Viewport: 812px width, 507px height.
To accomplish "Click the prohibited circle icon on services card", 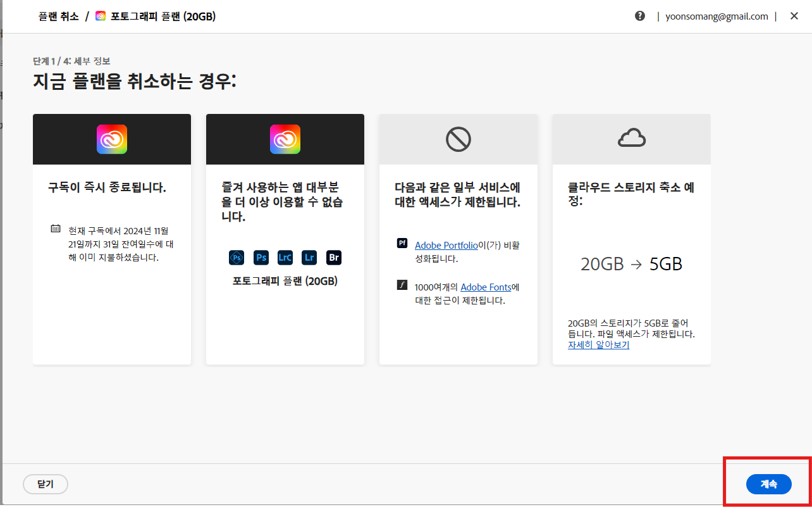I will pyautogui.click(x=458, y=139).
